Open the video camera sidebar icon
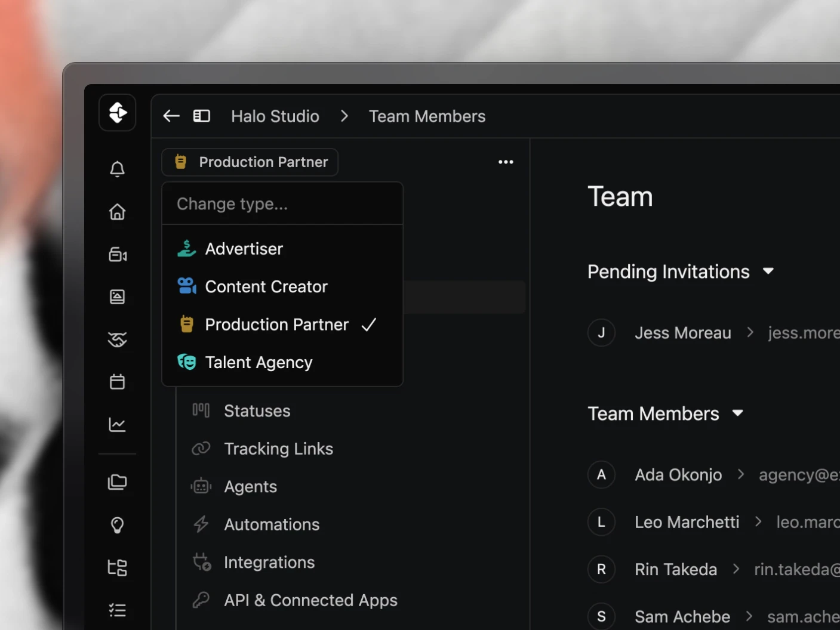The height and width of the screenshot is (630, 840). pos(118,255)
